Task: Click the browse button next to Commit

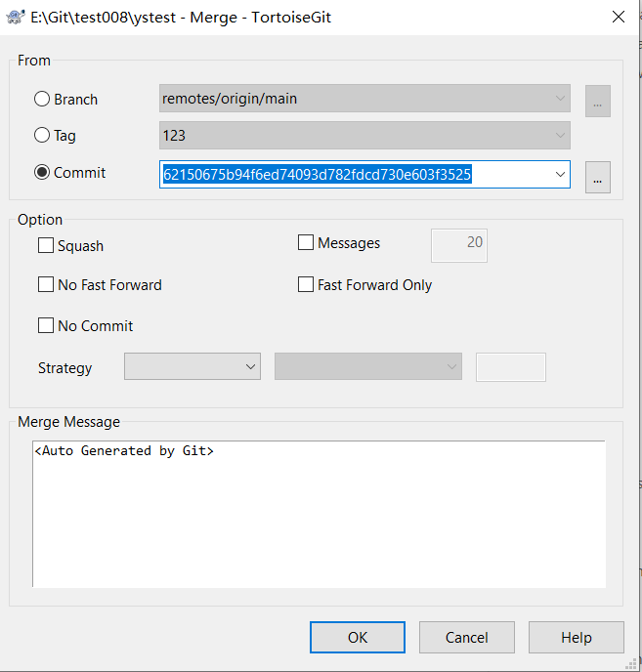Action: point(598,177)
